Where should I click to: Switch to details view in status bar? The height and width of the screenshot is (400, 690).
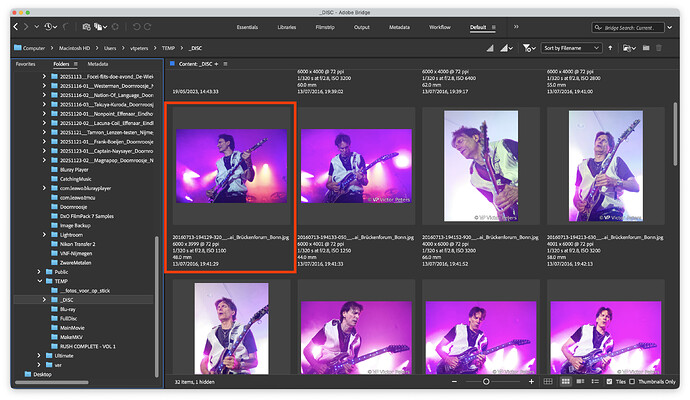click(x=580, y=382)
